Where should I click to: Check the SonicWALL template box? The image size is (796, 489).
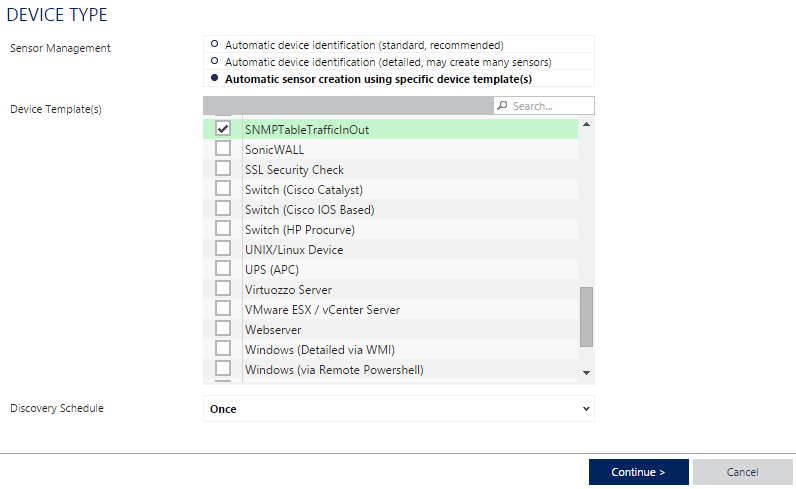click(x=222, y=148)
